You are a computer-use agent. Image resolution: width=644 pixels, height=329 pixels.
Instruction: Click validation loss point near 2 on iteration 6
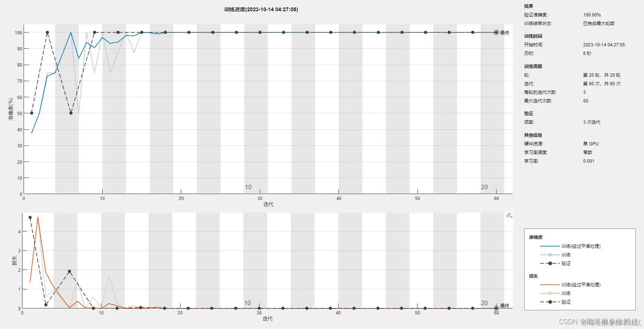(69, 271)
